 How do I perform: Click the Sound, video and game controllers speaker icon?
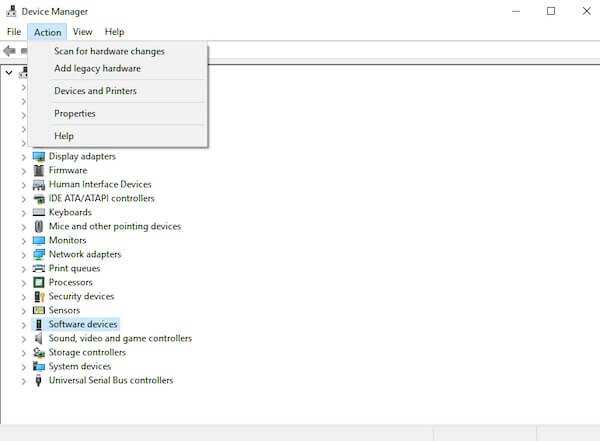38,338
